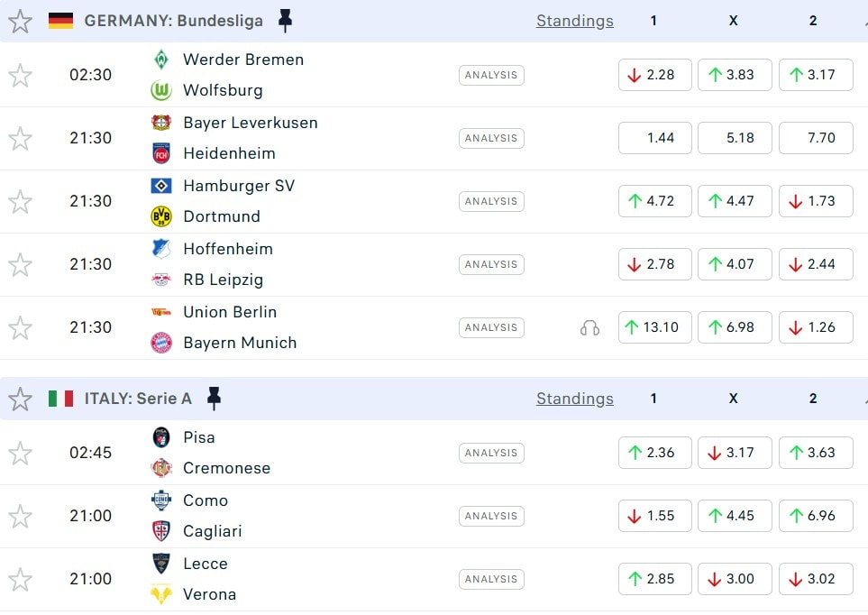Favorite the Werder Bremen vs Wolfsburg match

(x=20, y=75)
